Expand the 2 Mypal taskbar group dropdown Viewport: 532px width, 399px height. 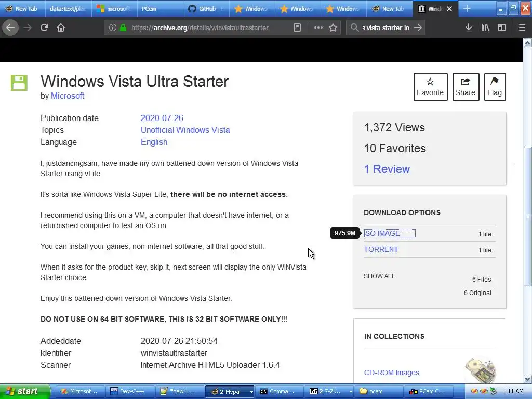coord(251,392)
